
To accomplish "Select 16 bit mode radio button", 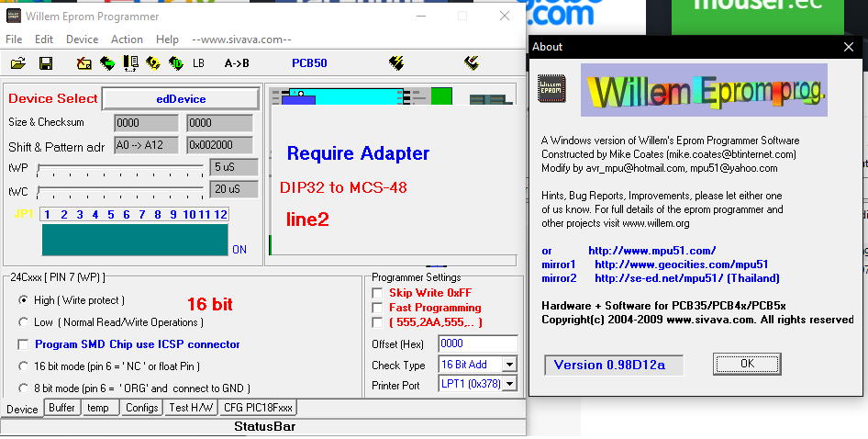I will [x=23, y=366].
